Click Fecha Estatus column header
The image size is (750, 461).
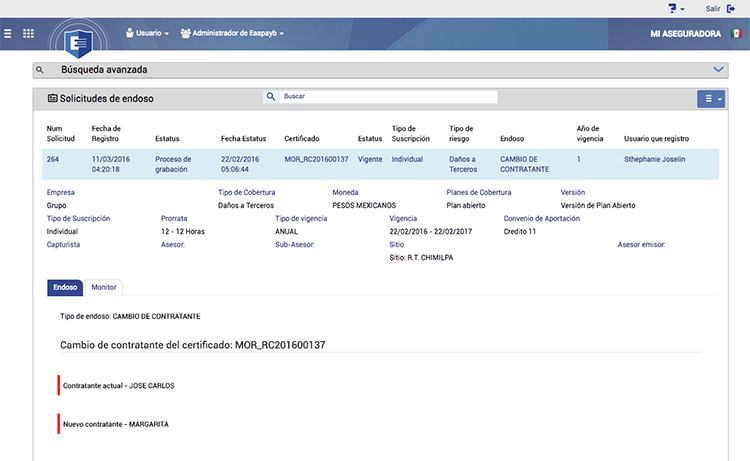(x=243, y=139)
